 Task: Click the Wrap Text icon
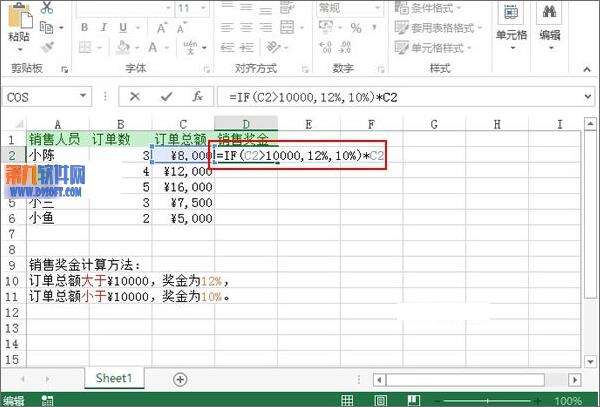(287, 8)
